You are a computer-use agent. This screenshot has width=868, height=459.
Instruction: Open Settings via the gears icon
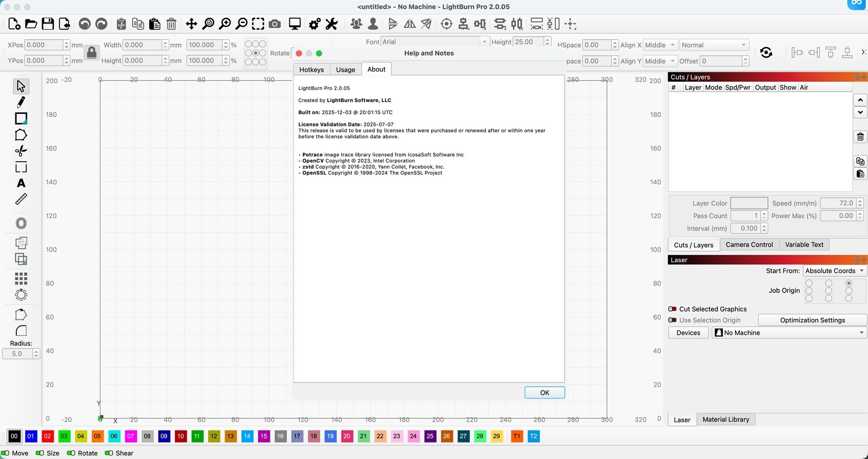tap(315, 24)
